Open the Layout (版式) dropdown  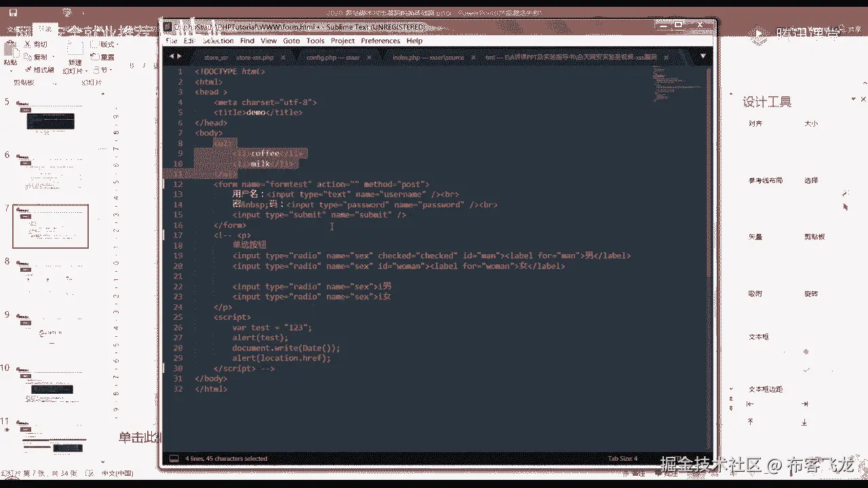[x=103, y=45]
